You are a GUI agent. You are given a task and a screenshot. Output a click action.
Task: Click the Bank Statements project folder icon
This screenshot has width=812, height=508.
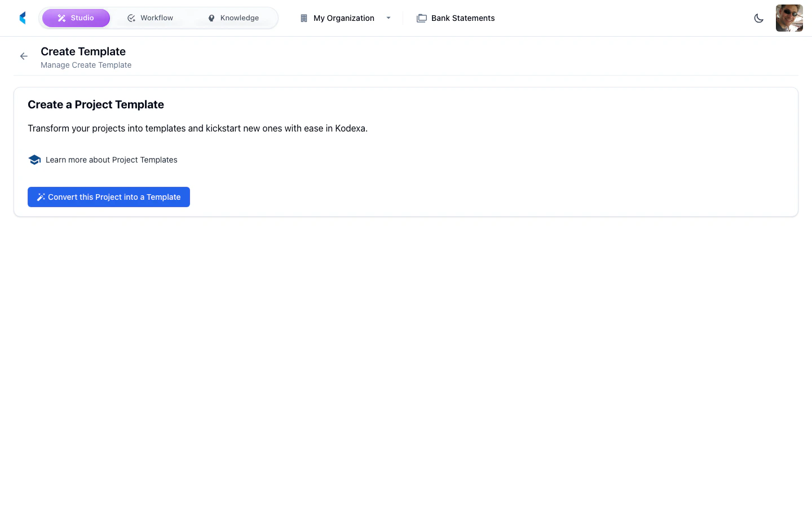[x=421, y=17]
